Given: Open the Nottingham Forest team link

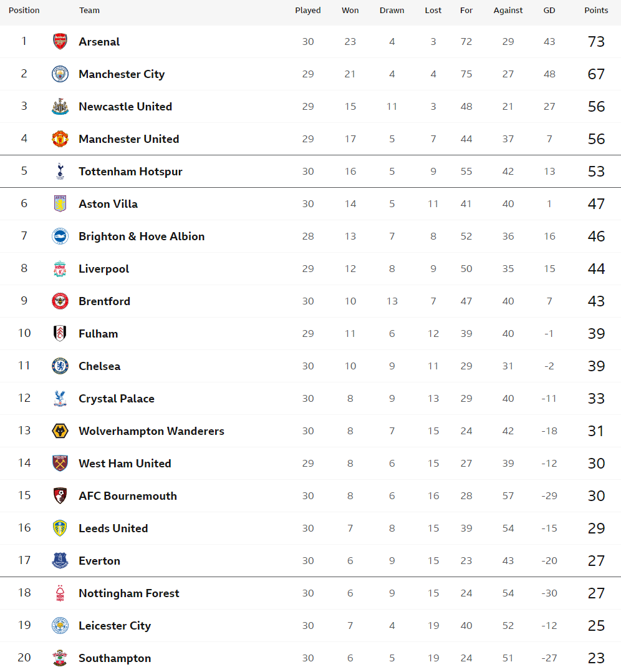Looking at the screenshot, I should 129,593.
